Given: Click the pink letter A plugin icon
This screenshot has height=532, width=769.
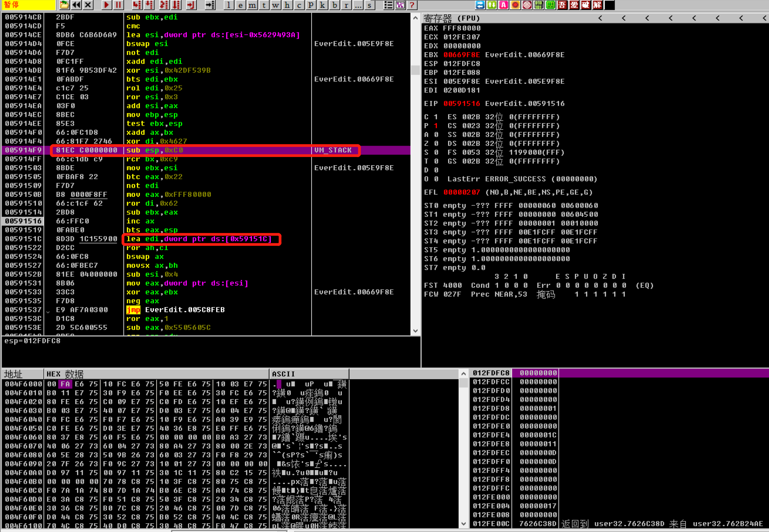Looking at the screenshot, I should pyautogui.click(x=504, y=5).
